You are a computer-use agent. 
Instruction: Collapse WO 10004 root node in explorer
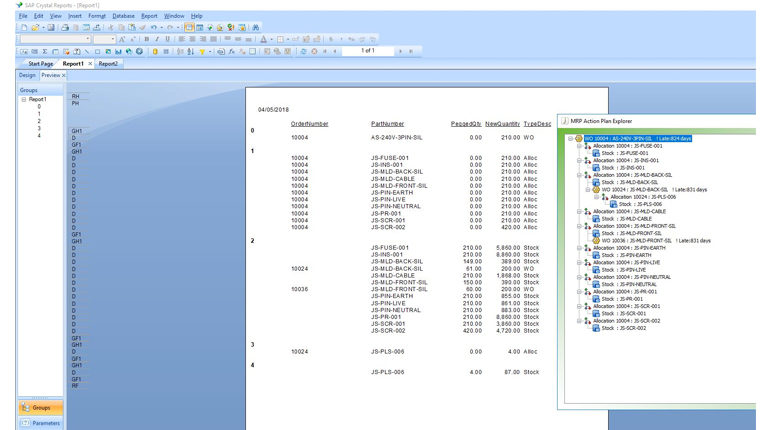click(570, 138)
